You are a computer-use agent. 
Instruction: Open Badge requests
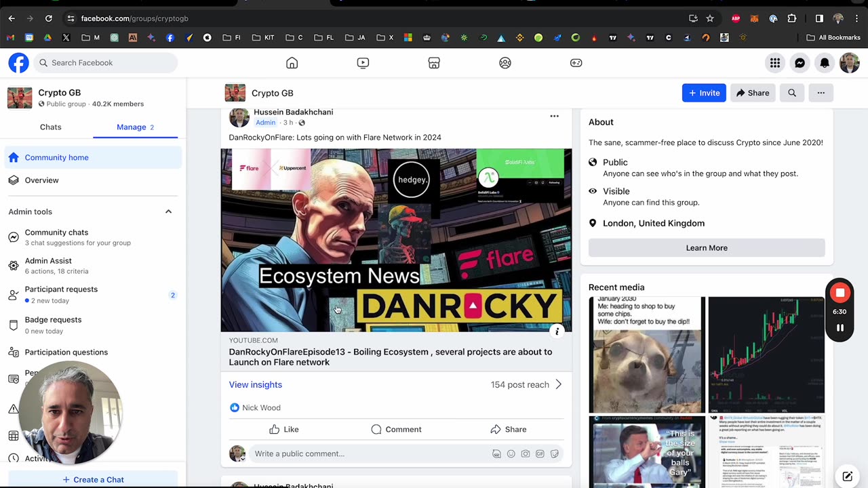[93, 325]
